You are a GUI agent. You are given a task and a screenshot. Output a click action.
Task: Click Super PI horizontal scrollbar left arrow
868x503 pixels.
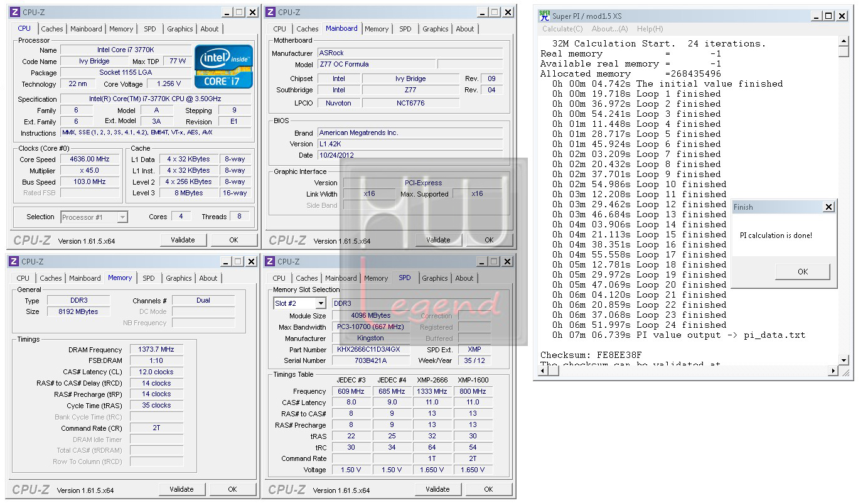pyautogui.click(x=544, y=371)
